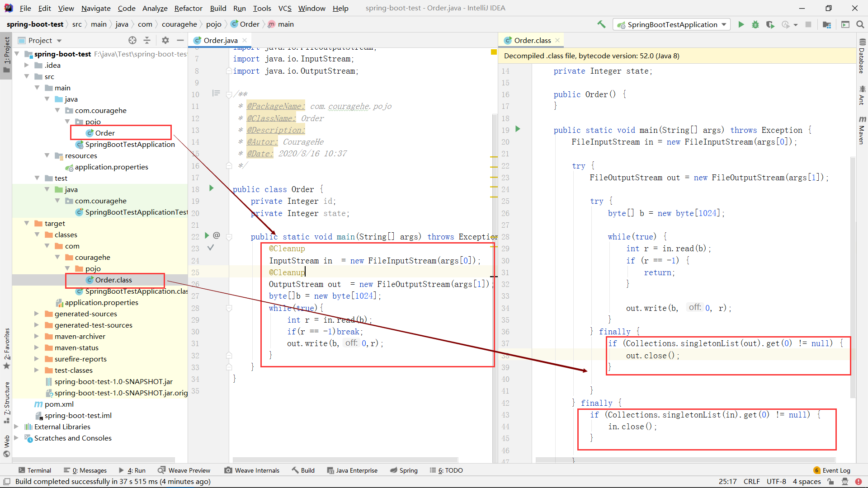
Task: Click the inspector hat icon in the status bar
Action: click(x=844, y=482)
